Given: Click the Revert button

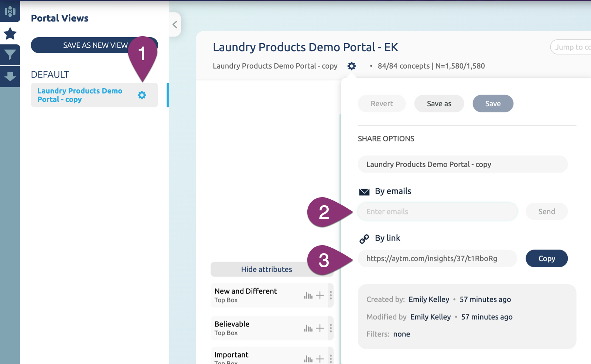Looking at the screenshot, I should tap(382, 104).
